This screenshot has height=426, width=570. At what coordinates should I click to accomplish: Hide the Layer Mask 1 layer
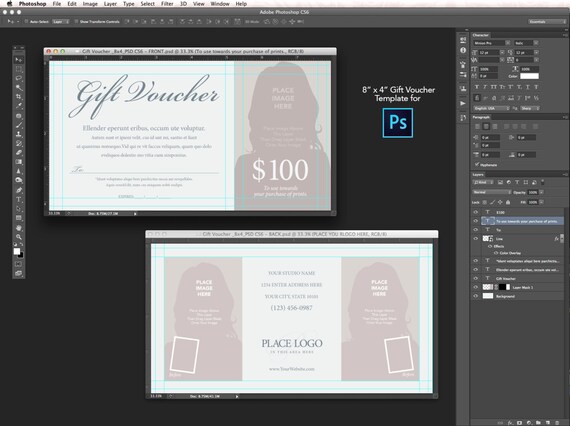tap(475, 287)
